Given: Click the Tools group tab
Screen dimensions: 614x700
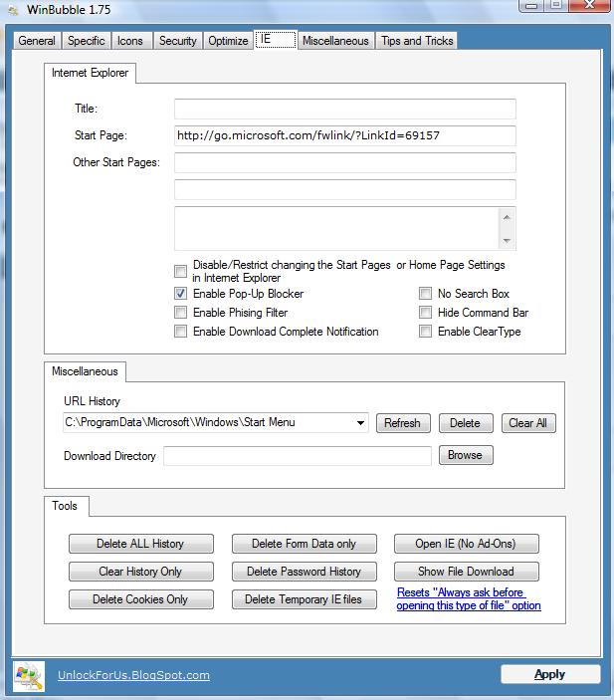Looking at the screenshot, I should (x=65, y=506).
